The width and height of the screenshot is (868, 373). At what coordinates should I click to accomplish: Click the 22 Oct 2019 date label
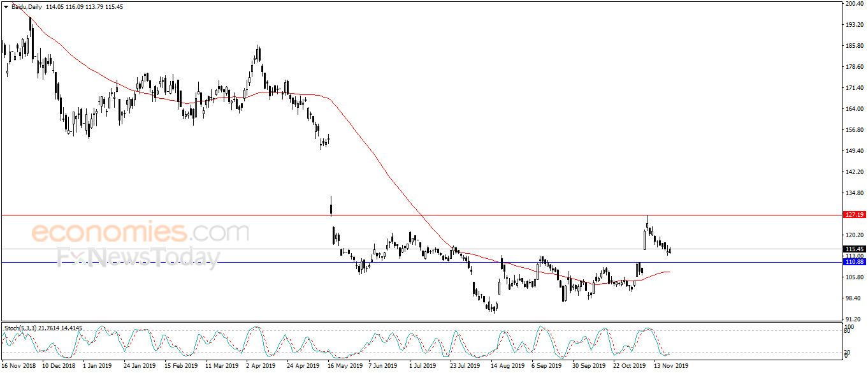(x=630, y=366)
